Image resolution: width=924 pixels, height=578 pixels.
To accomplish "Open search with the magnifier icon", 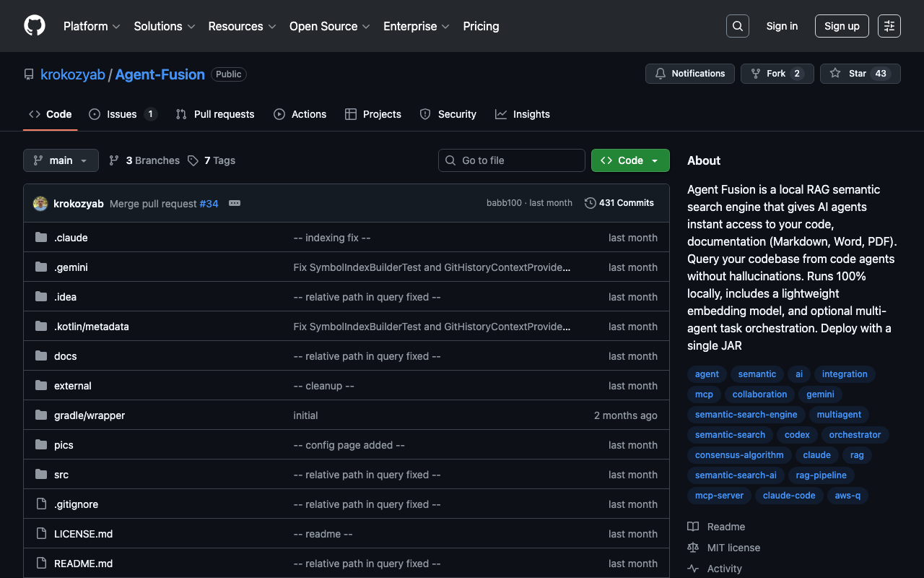I will click(x=737, y=26).
